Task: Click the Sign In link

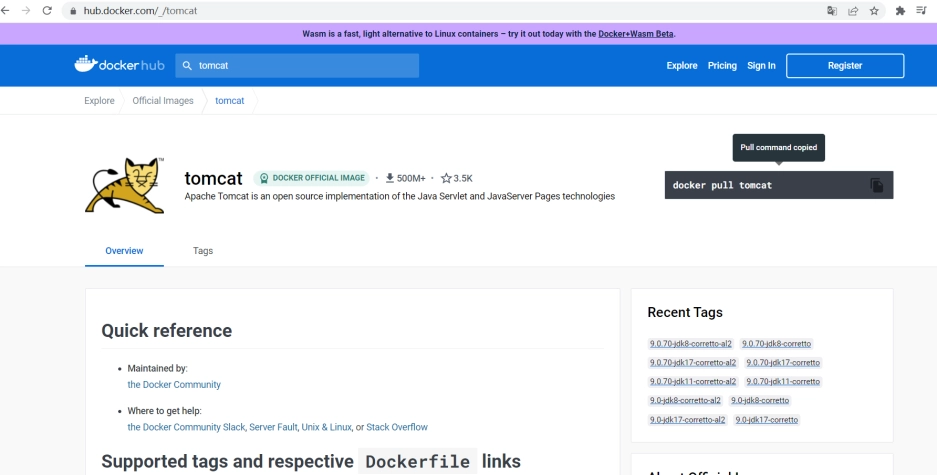Action: tap(761, 66)
